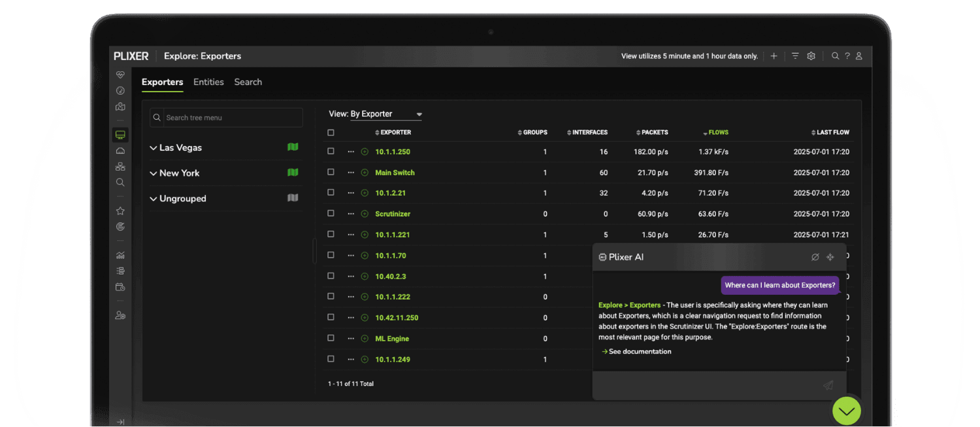Open the three-dot menu for 10.1.2.21
This screenshot has width=980, height=427.
point(351,193)
